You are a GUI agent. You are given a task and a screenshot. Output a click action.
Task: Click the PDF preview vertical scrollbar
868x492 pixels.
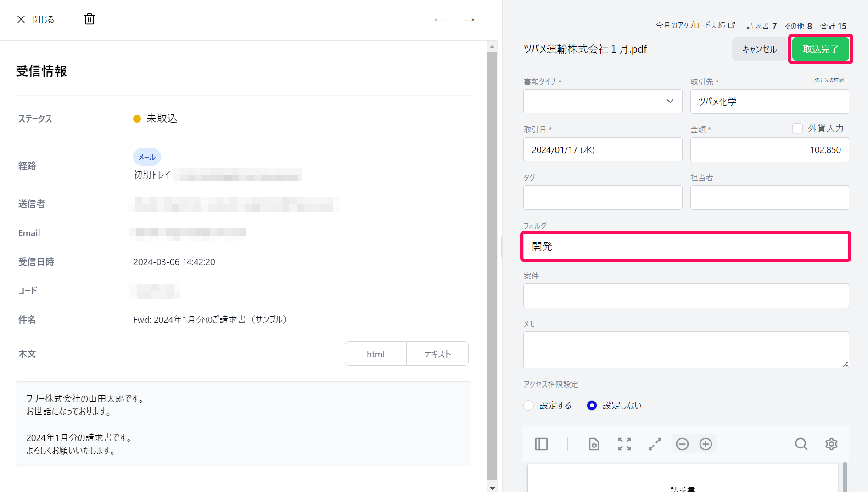coord(845,477)
